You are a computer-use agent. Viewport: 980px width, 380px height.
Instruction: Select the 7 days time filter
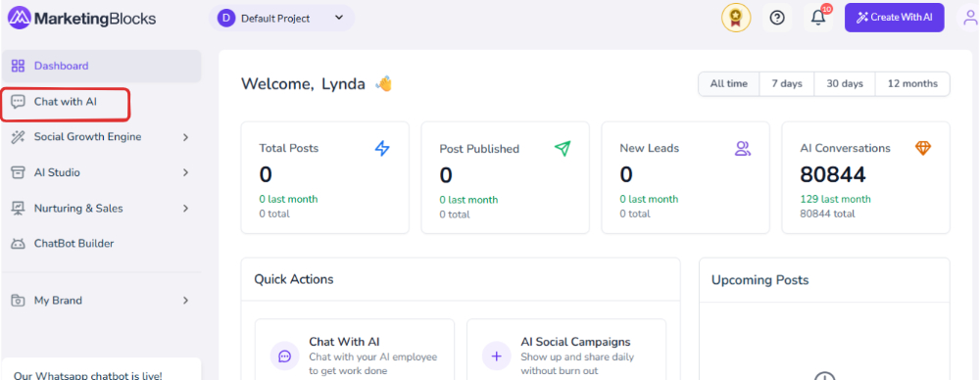coord(787,84)
